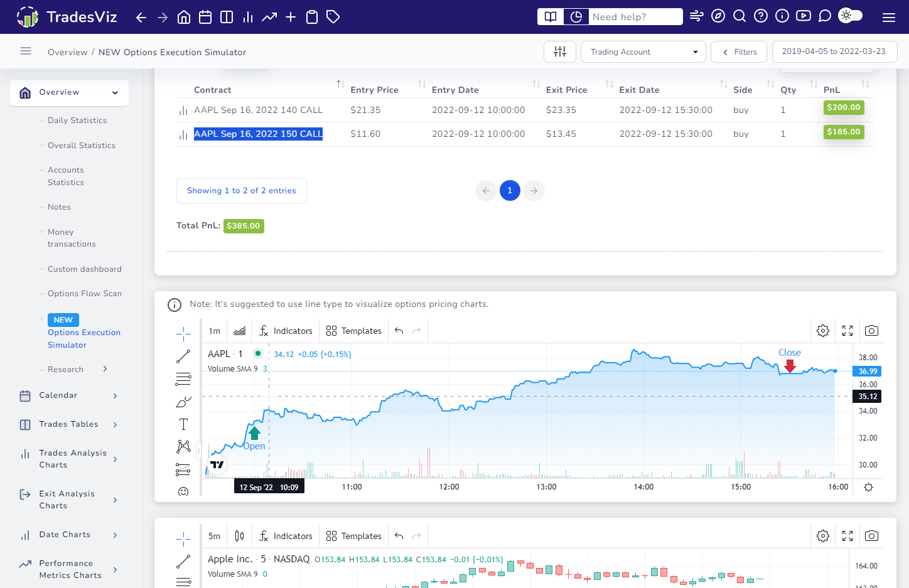
Task: Collapse sidebar with breadcrumb hamburger icon
Action: click(26, 51)
